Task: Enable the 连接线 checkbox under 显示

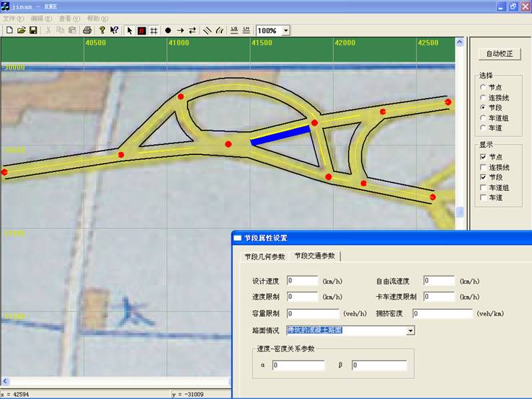Action: click(484, 167)
